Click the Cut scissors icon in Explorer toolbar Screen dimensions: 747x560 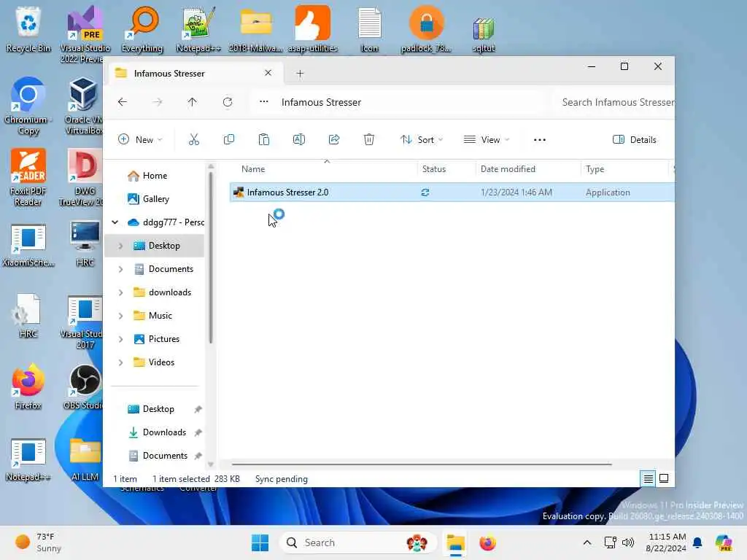pyautogui.click(x=193, y=139)
